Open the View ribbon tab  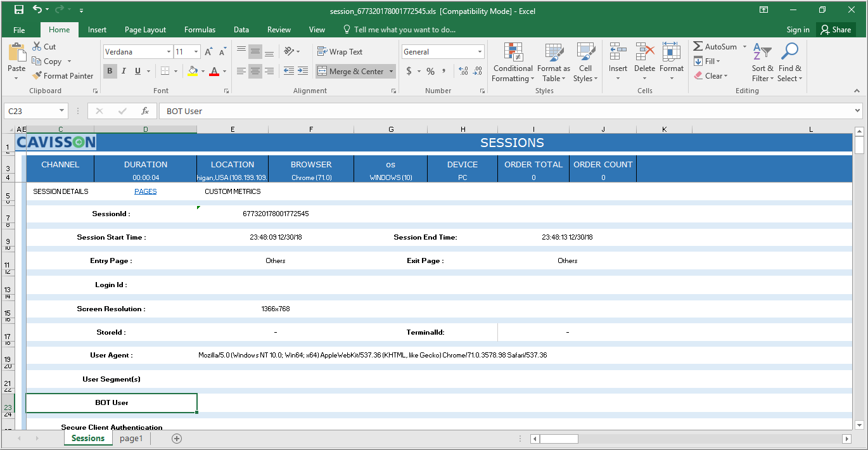(x=317, y=30)
